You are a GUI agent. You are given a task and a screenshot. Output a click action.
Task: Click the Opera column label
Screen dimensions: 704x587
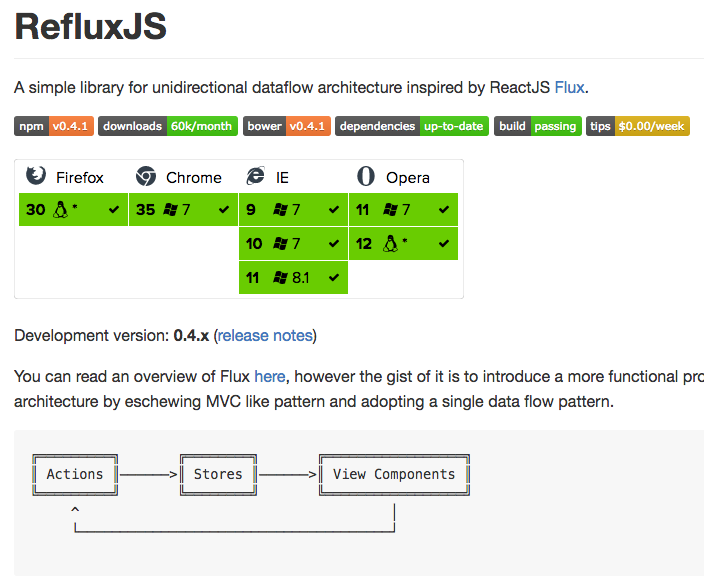click(408, 178)
